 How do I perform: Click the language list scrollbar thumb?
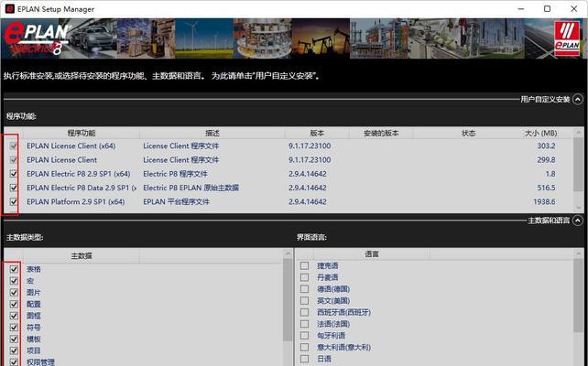click(x=578, y=296)
